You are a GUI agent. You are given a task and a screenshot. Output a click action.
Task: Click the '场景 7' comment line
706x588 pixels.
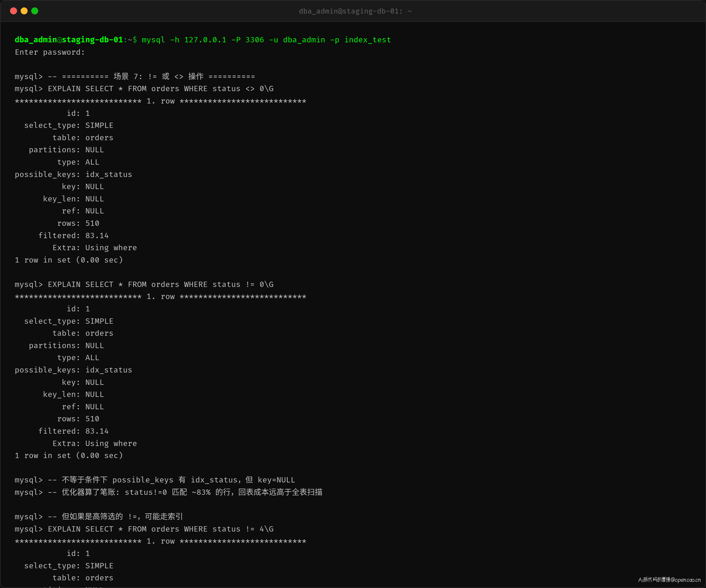coord(135,76)
